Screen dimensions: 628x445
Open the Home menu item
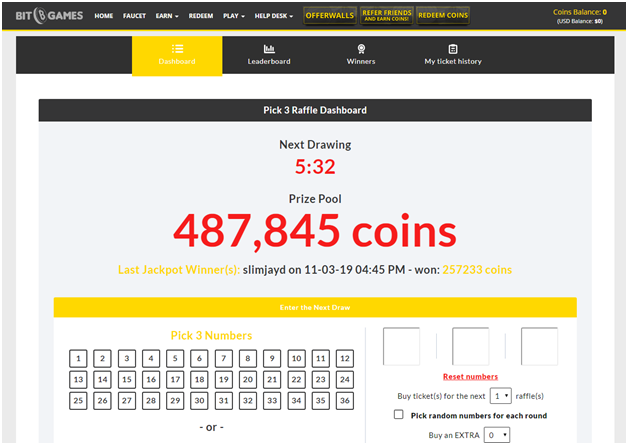pyautogui.click(x=104, y=16)
